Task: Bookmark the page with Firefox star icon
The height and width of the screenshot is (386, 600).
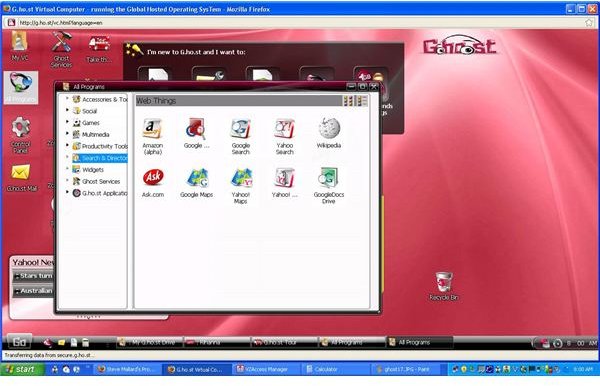Action: (589, 23)
